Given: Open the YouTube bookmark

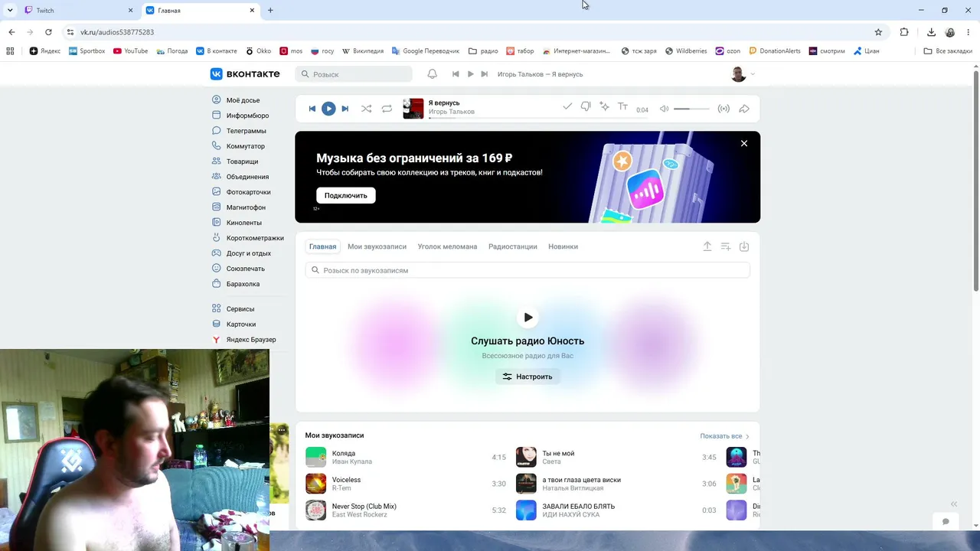Looking at the screenshot, I should [130, 51].
